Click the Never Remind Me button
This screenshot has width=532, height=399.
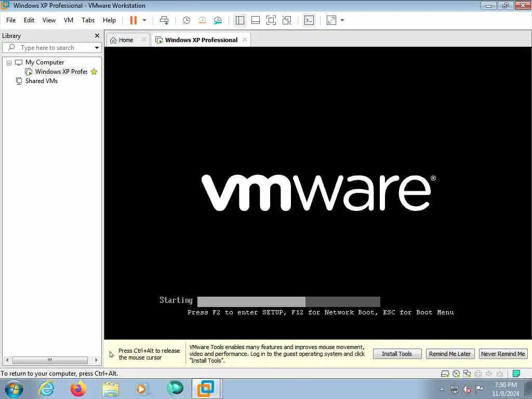click(503, 354)
